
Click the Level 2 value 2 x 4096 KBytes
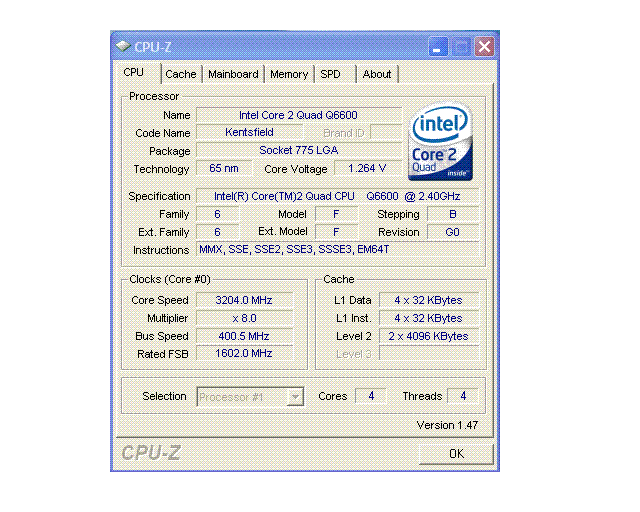(429, 336)
